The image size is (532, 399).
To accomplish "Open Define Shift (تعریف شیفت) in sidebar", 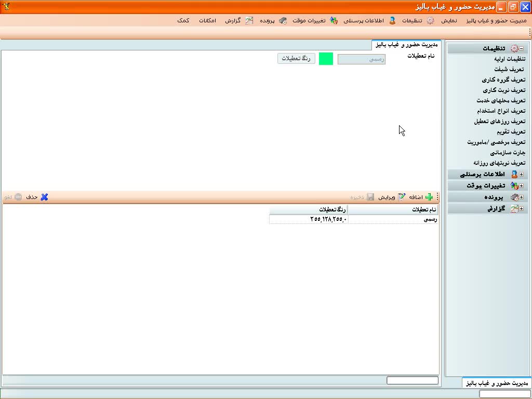I will pos(509,69).
